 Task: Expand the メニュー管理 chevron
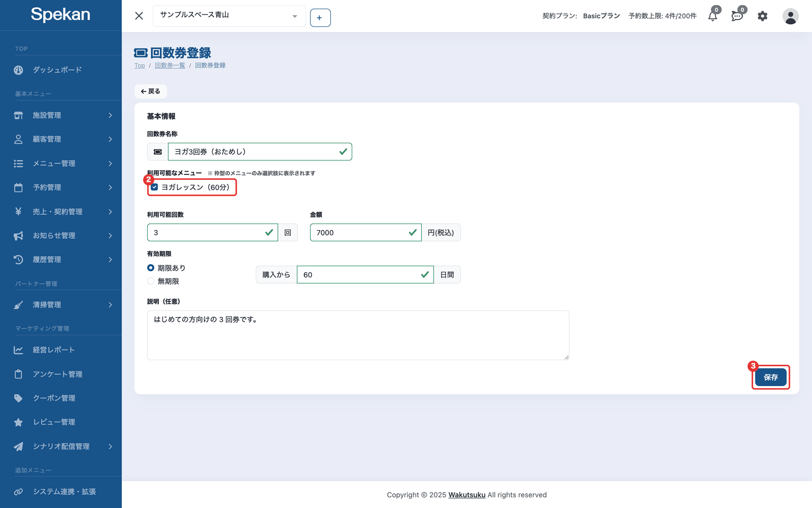[110, 164]
